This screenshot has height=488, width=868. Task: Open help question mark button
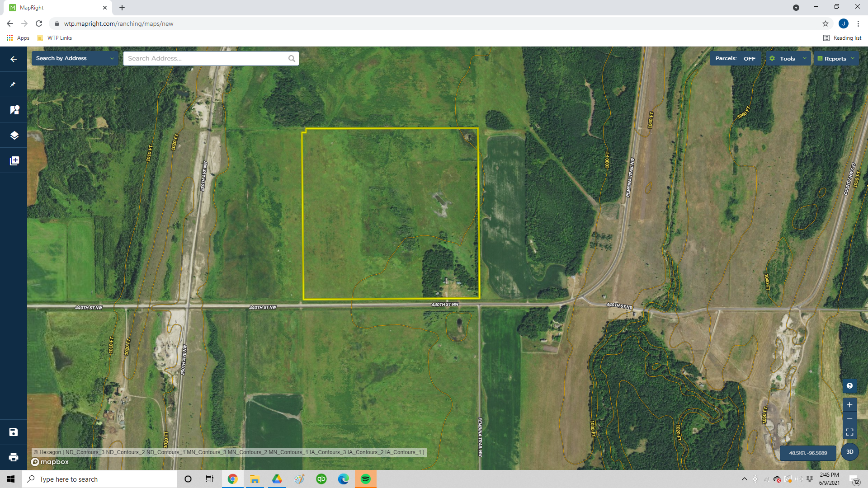pos(849,385)
